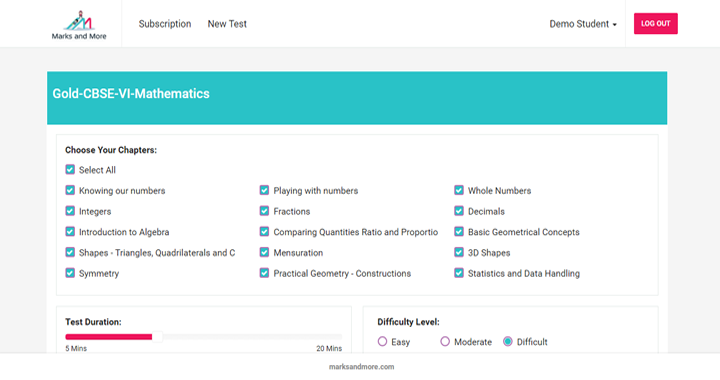Toggle the Select All checkbox
Screen dimensions: 720x380
70,170
